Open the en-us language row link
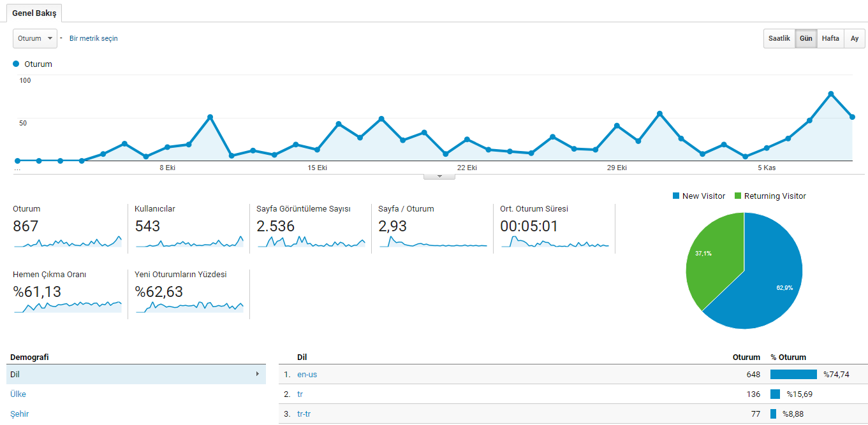Viewport: 868px width, 425px height. click(x=307, y=374)
